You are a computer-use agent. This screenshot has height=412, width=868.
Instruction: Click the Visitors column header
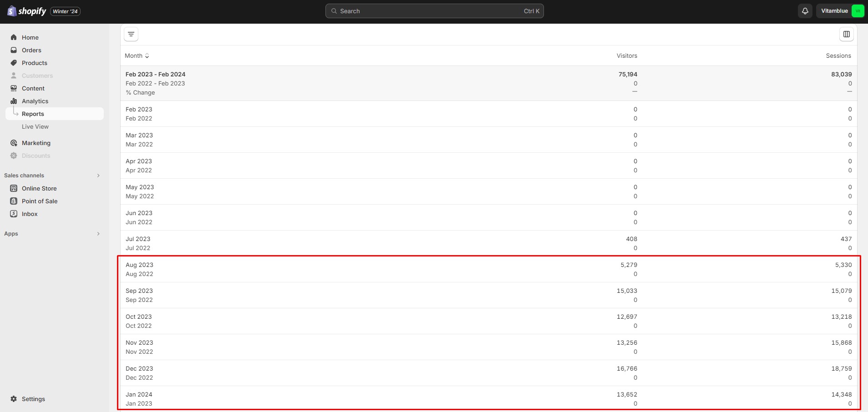627,55
